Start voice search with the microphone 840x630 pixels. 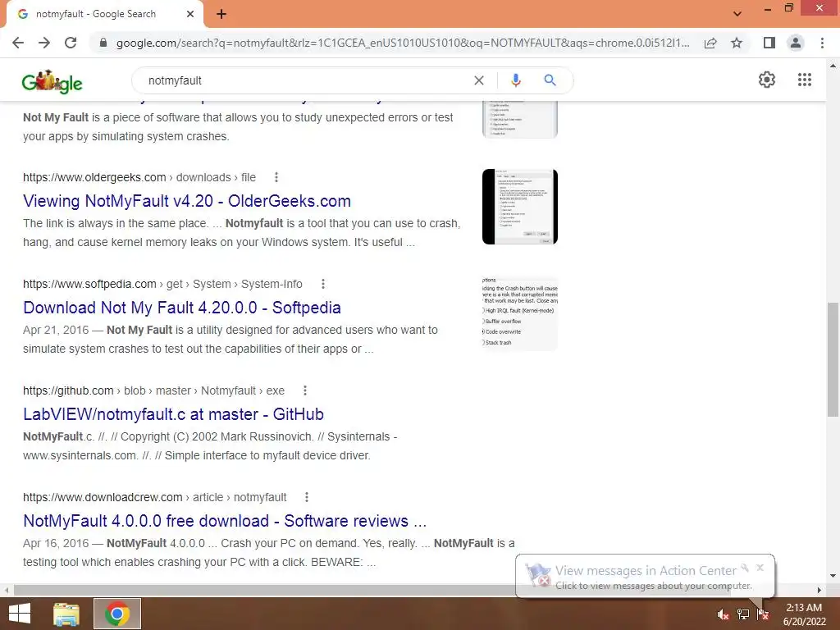pyautogui.click(x=515, y=80)
